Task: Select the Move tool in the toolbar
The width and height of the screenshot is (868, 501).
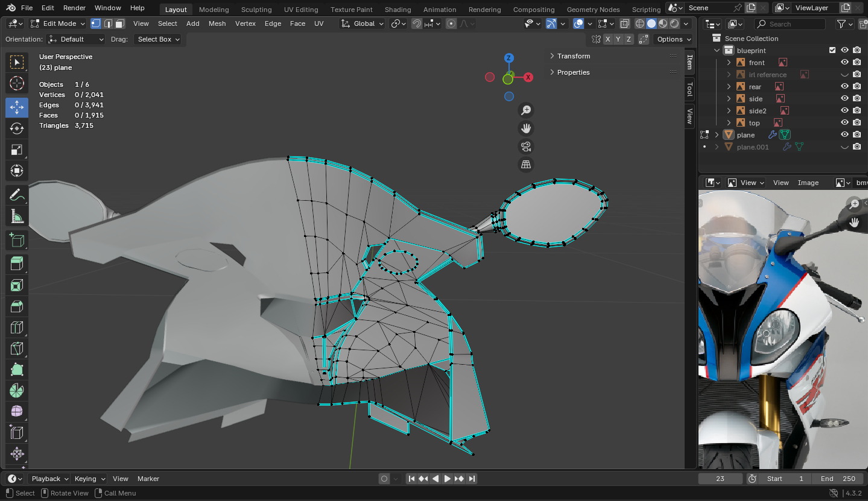Action: pos(17,107)
